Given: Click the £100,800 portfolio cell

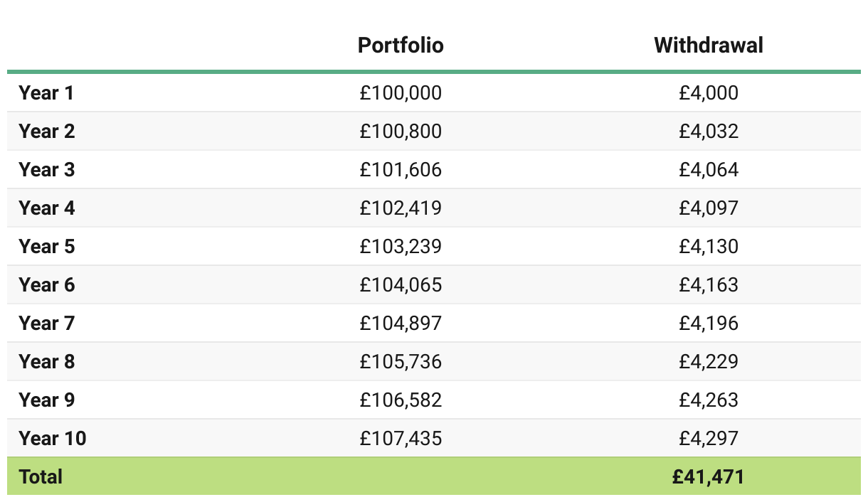Looking at the screenshot, I should (x=401, y=132).
